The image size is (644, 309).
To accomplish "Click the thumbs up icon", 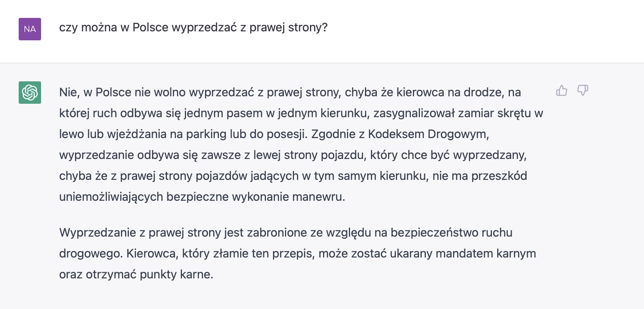I will (x=561, y=90).
